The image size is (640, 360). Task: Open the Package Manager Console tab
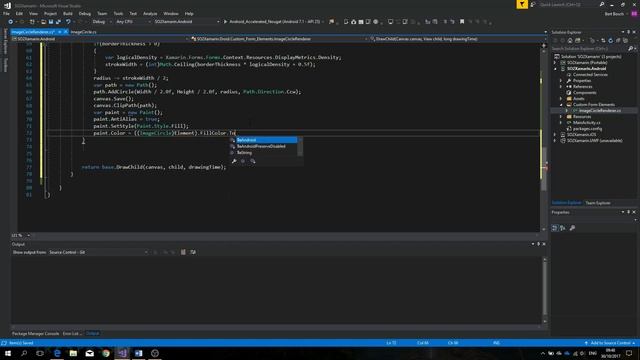(36, 333)
